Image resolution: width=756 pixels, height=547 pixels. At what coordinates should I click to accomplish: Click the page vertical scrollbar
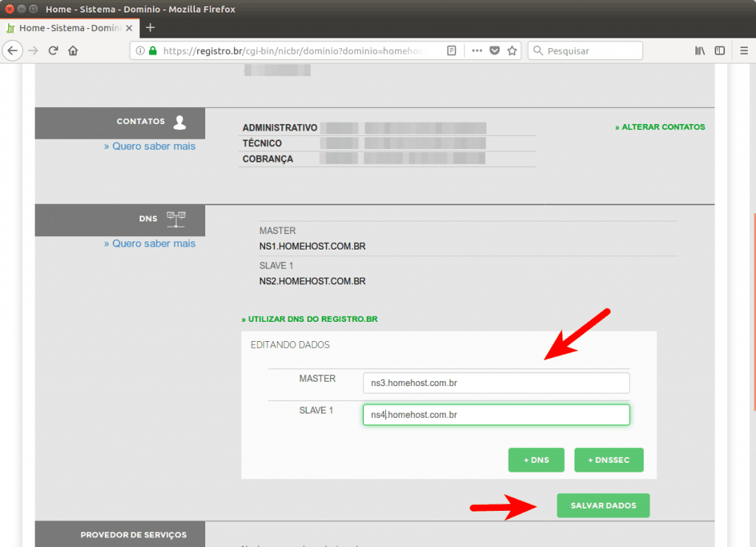click(x=753, y=311)
